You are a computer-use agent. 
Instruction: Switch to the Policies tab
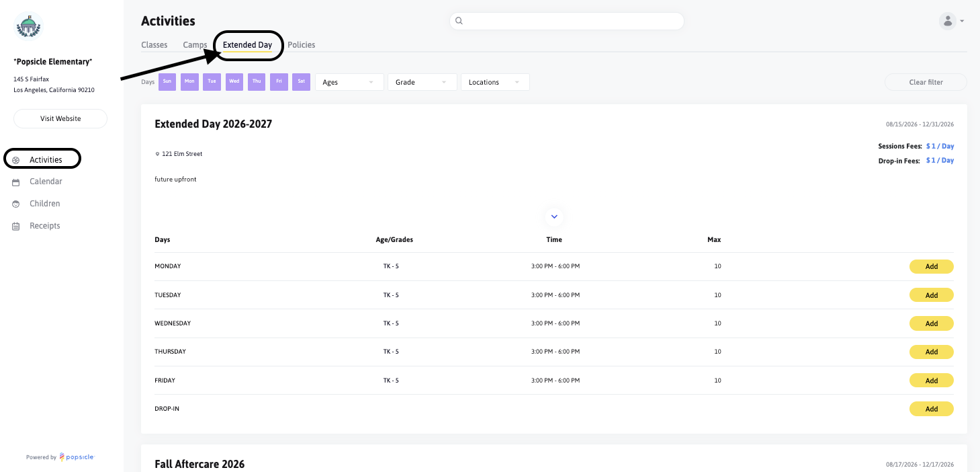click(302, 45)
